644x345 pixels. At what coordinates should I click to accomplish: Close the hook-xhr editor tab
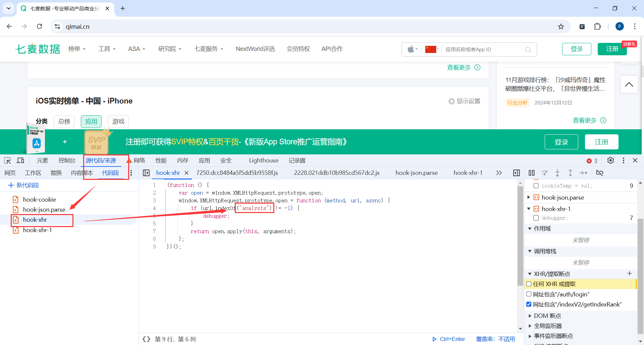[186, 173]
